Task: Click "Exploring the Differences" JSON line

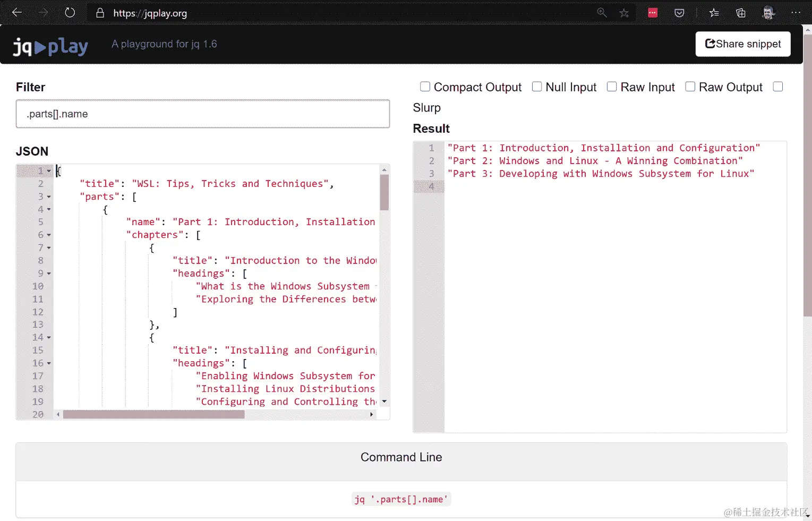Action: pos(286,299)
